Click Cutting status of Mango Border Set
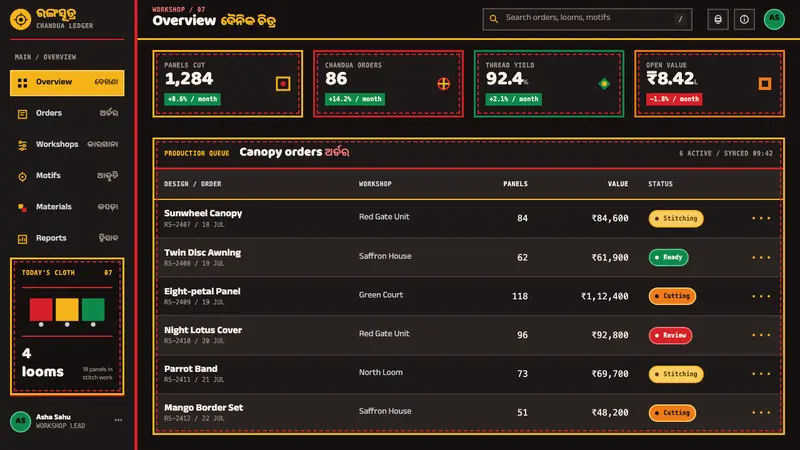This screenshot has height=450, width=800. (x=672, y=413)
